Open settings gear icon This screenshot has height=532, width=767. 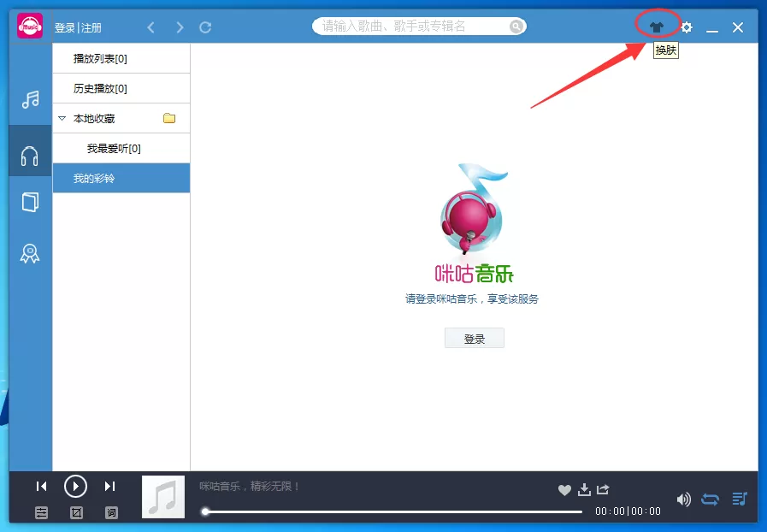click(x=687, y=27)
